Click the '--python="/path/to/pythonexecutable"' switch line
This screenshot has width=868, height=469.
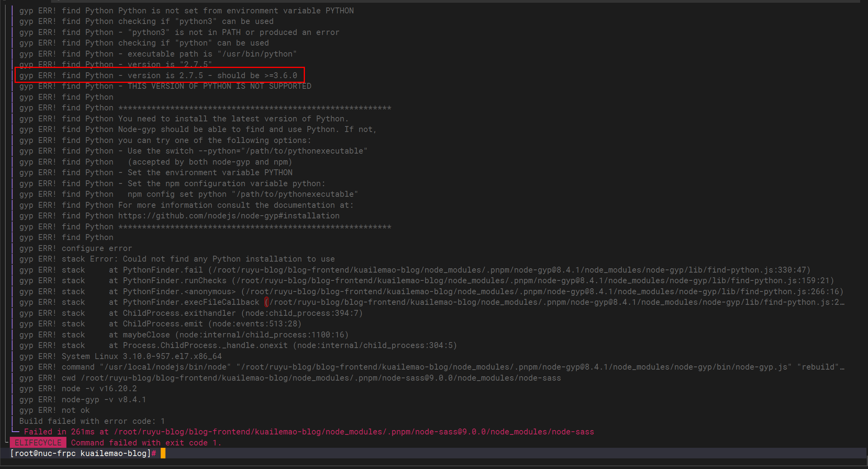pos(193,151)
